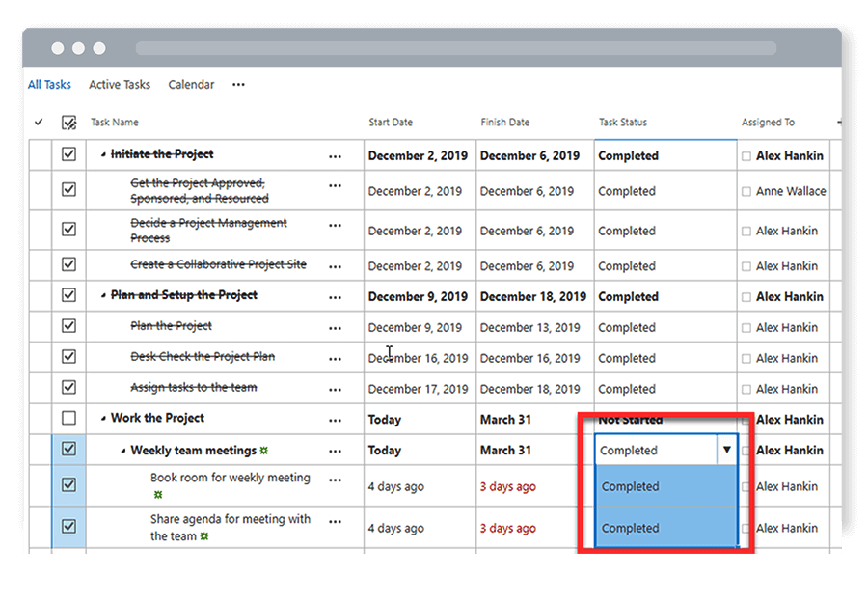Sort tasks by the Start Date column
868x604 pixels.
(390, 123)
